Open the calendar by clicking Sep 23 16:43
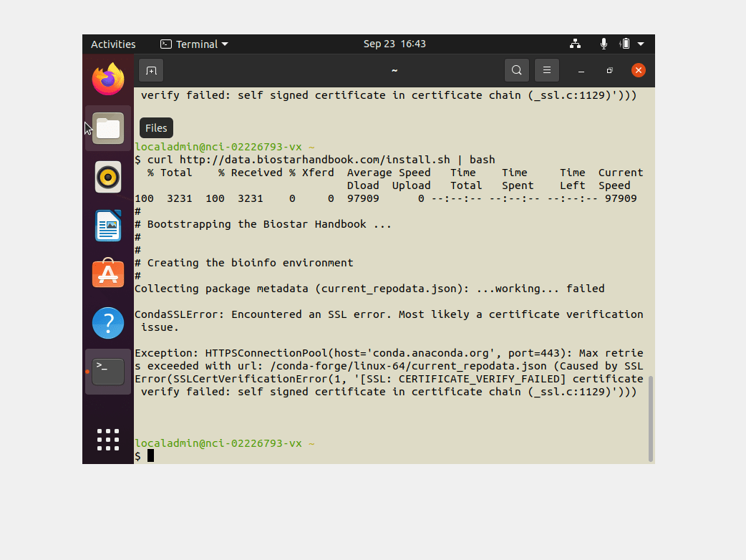The image size is (746, 560). click(x=394, y=44)
